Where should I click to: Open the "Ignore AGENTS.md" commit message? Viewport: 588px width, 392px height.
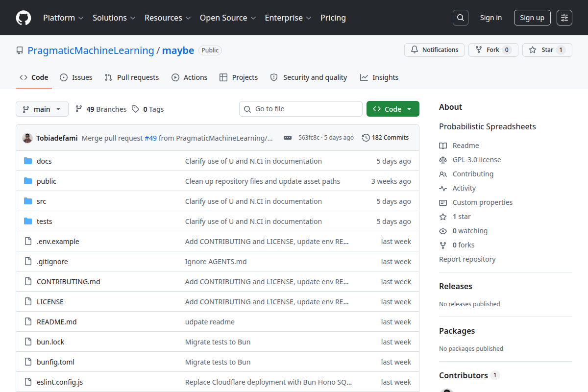click(216, 262)
